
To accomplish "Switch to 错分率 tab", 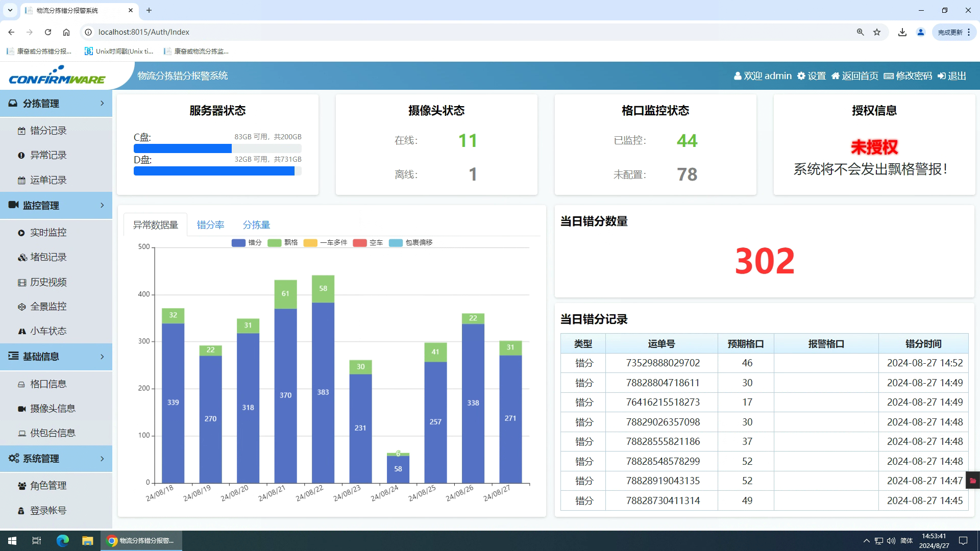I will click(211, 224).
